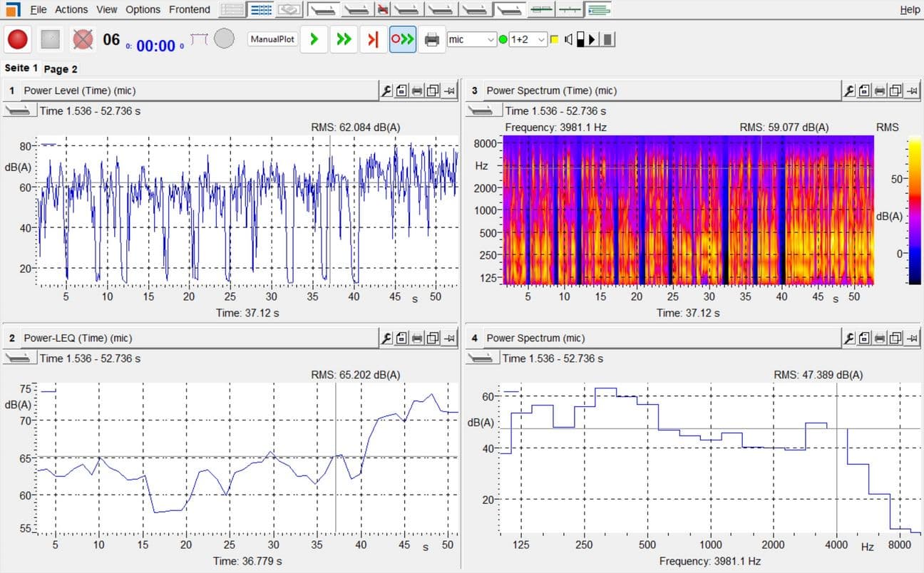Switch to the Page 2 tab
This screenshot has height=573, width=924.
(x=61, y=68)
